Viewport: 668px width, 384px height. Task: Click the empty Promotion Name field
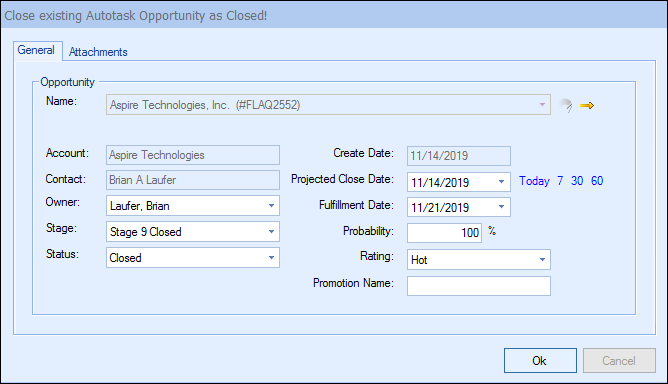[x=479, y=286]
